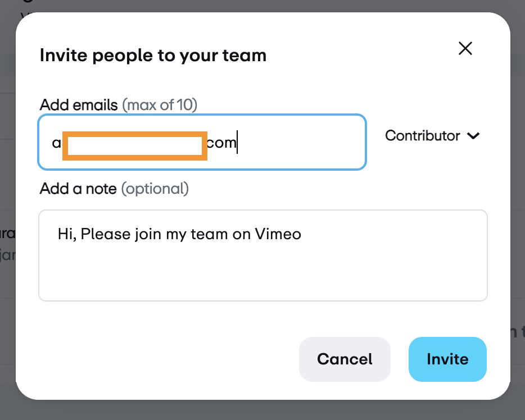Click the "Add emails" field label
The height and width of the screenshot is (420, 525).
click(79, 104)
